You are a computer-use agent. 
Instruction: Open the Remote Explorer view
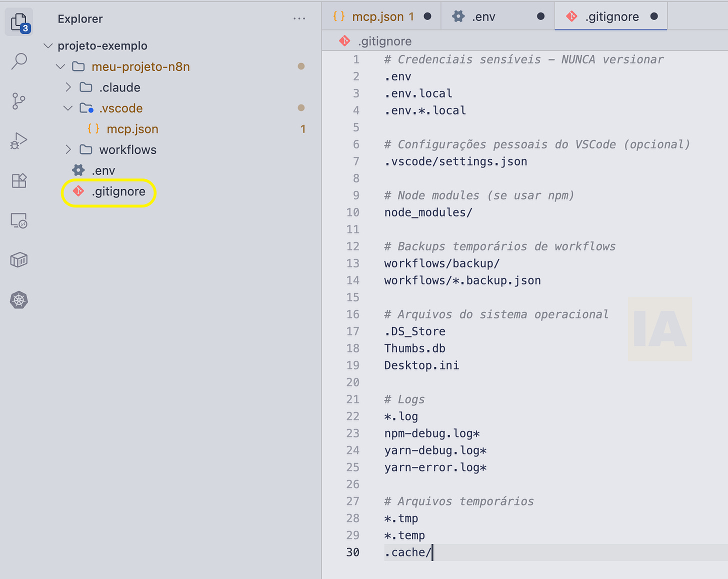click(x=18, y=220)
